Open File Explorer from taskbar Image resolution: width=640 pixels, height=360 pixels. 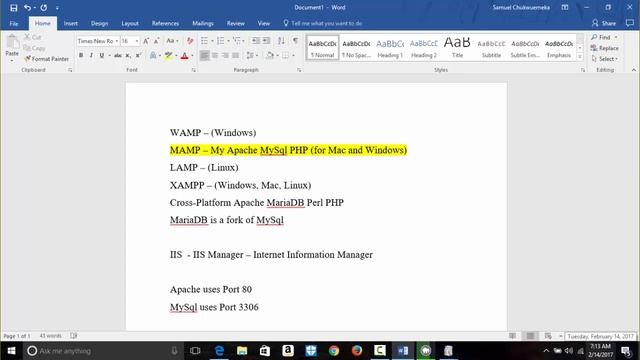pos(242,351)
